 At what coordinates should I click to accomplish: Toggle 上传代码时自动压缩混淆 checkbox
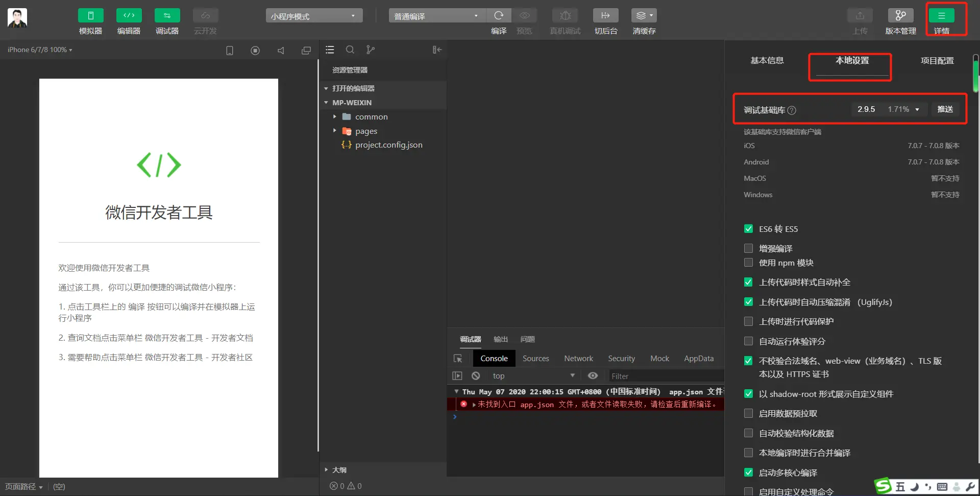point(748,302)
